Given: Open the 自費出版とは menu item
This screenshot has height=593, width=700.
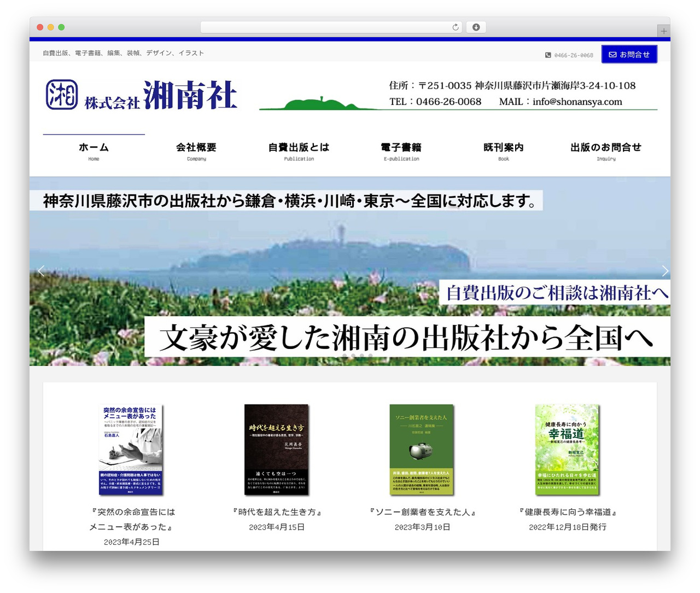Looking at the screenshot, I should pos(299,151).
